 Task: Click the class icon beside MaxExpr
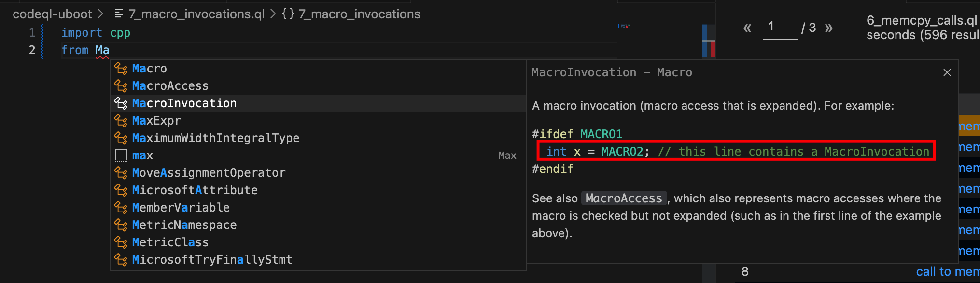coord(121,121)
